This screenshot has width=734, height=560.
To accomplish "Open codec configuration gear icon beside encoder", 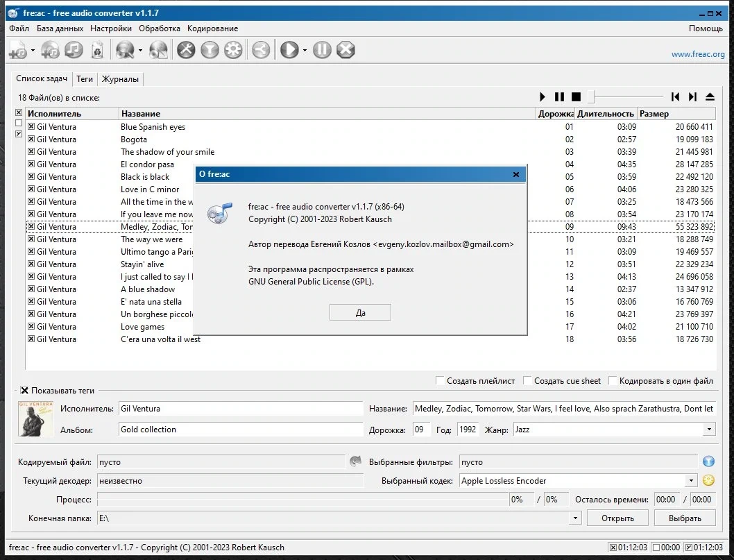I will pyautogui.click(x=709, y=480).
